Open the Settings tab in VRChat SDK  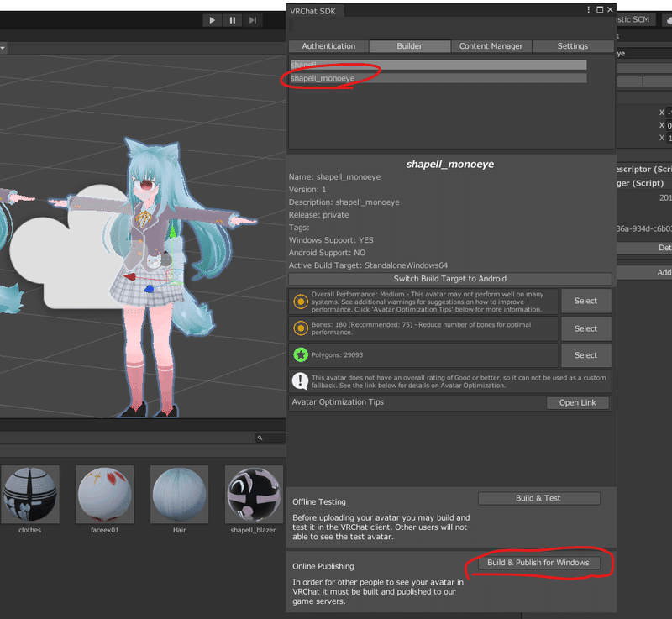(x=572, y=46)
